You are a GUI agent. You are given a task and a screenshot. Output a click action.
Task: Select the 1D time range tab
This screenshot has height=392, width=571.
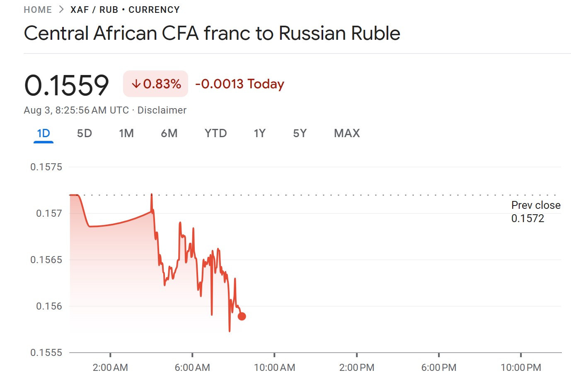click(x=44, y=133)
